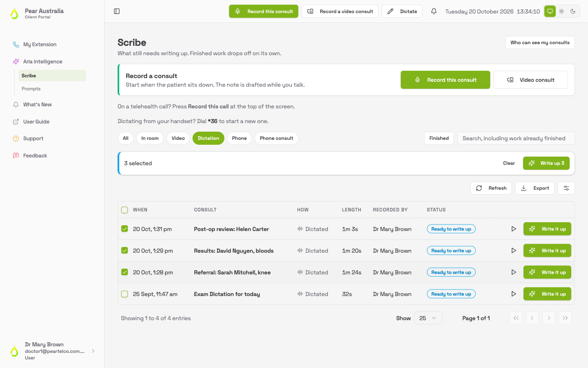Viewport: 588px width, 368px height.
Task: Switch to light theme sun icon
Action: 561,11
